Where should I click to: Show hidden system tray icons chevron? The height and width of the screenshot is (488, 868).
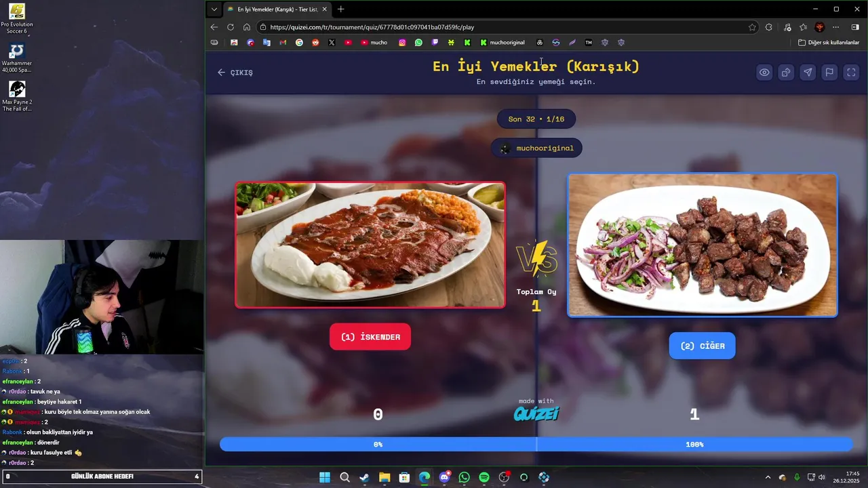(768, 477)
